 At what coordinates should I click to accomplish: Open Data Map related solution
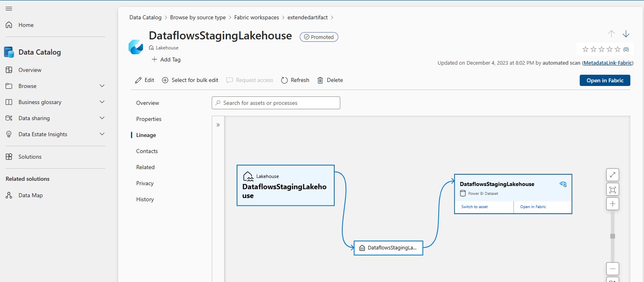coord(31,195)
